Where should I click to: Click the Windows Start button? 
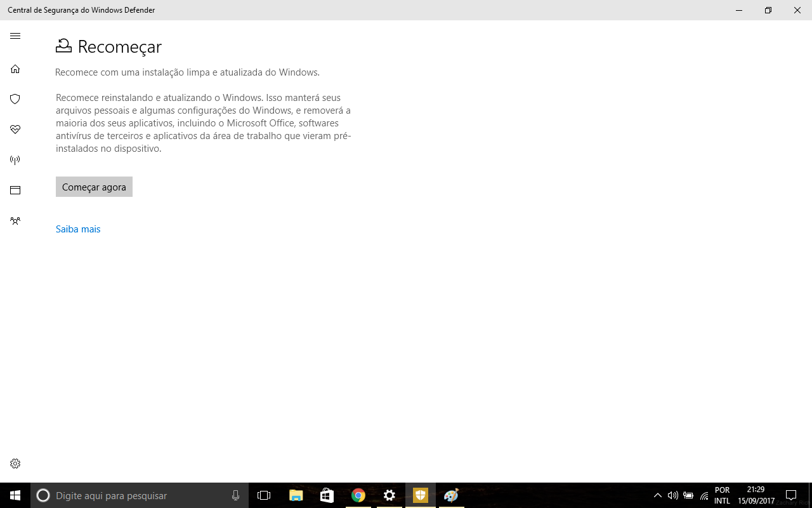pos(15,495)
